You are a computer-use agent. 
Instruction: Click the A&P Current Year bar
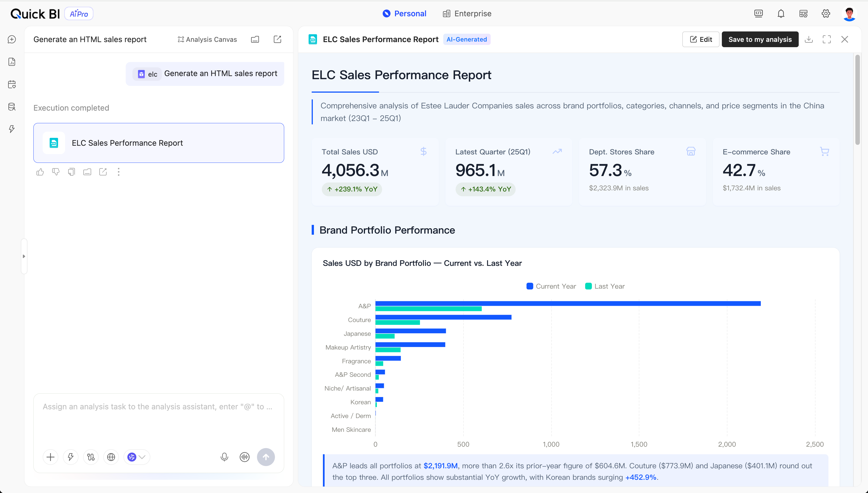coord(568,303)
